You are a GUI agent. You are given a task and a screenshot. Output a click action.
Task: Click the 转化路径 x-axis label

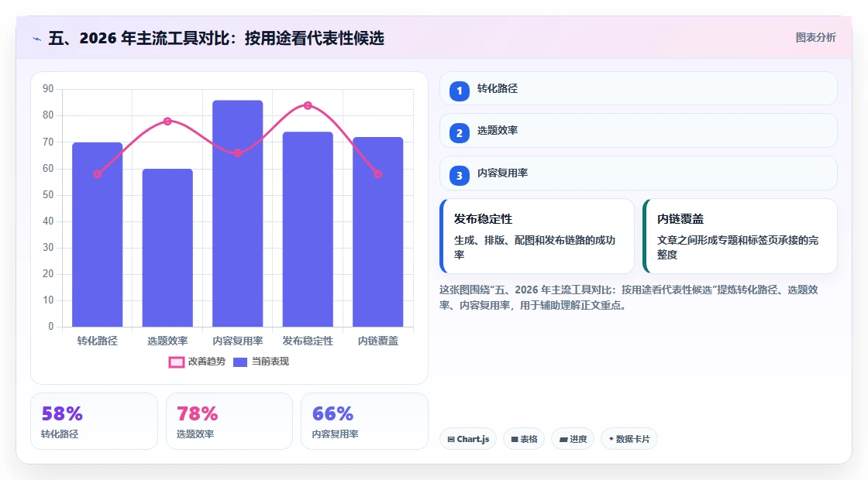coord(98,341)
